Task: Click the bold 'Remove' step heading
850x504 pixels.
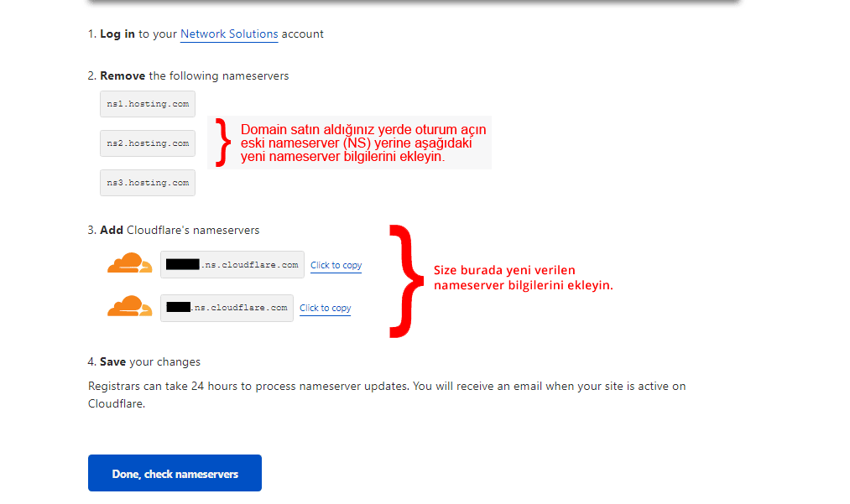Action: pyautogui.click(x=123, y=76)
